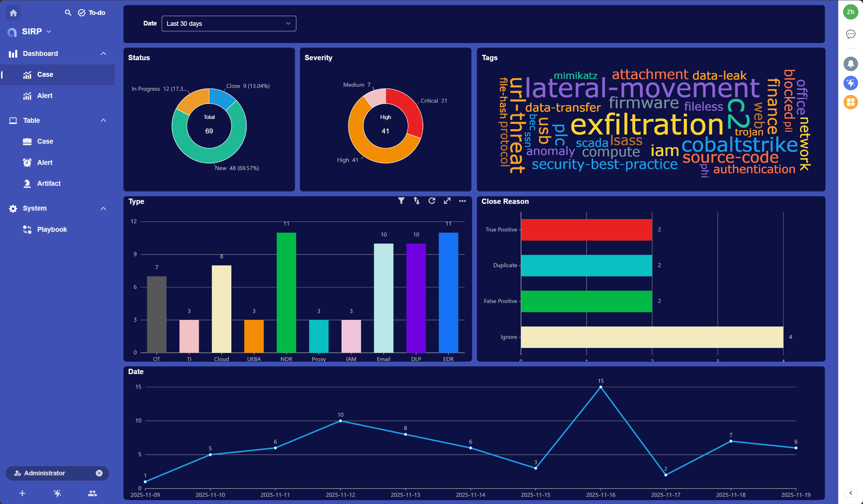
Task: Open the chat bubble icon
Action: [850, 34]
